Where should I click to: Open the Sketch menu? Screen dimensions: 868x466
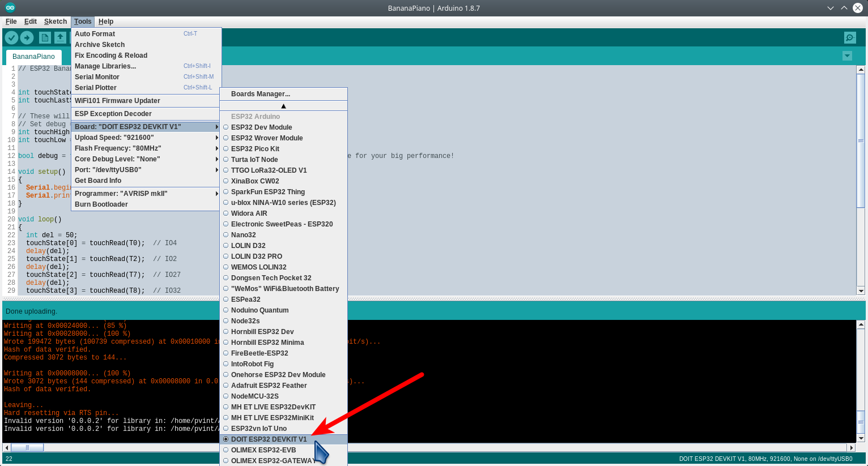pyautogui.click(x=56, y=22)
